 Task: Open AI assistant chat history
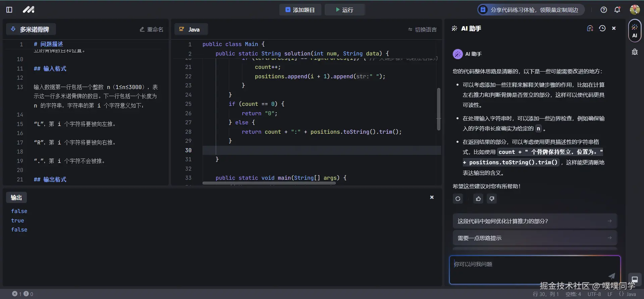tap(602, 29)
